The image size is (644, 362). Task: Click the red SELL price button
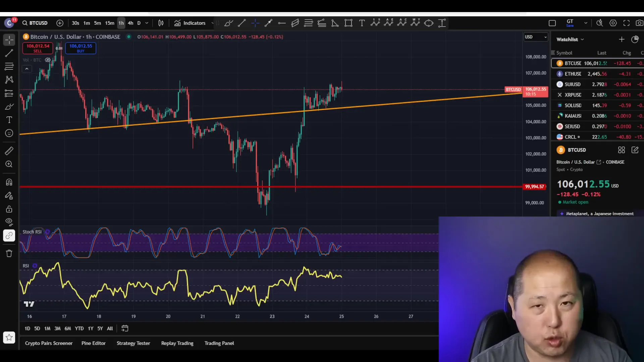click(38, 48)
